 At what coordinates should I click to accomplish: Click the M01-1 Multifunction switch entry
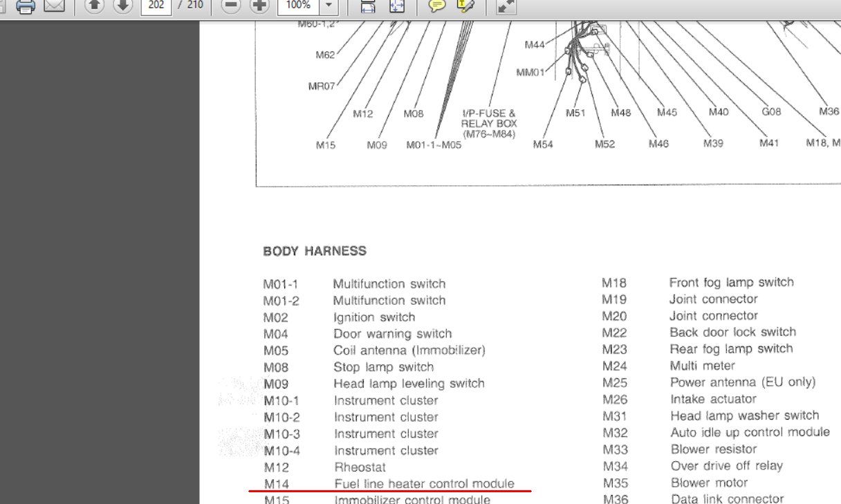point(354,284)
